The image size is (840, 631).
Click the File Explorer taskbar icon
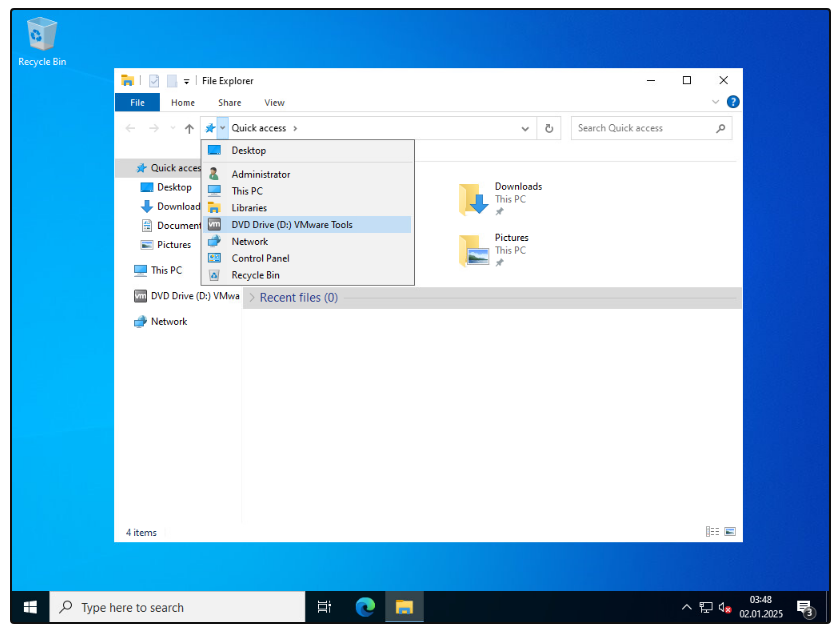404,607
